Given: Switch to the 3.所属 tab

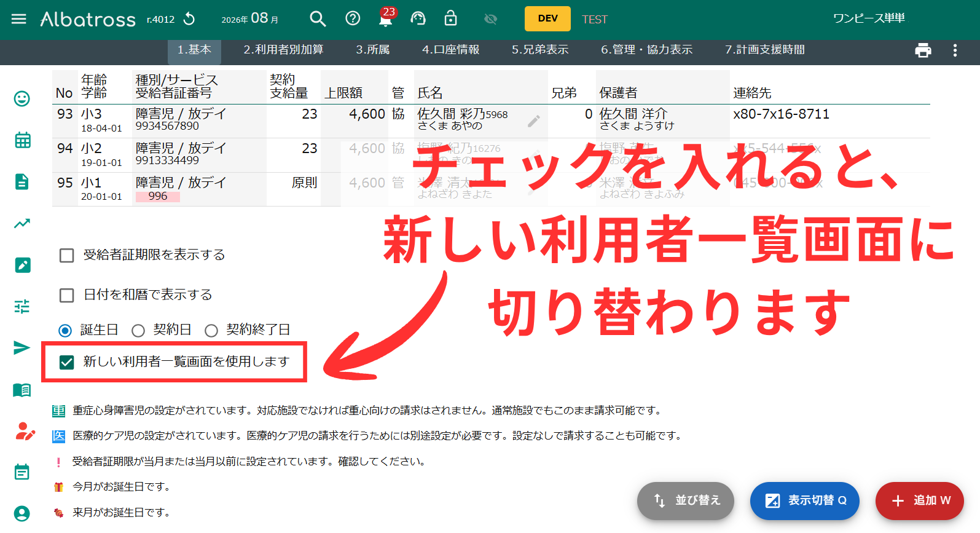Looking at the screenshot, I should click(x=373, y=50).
